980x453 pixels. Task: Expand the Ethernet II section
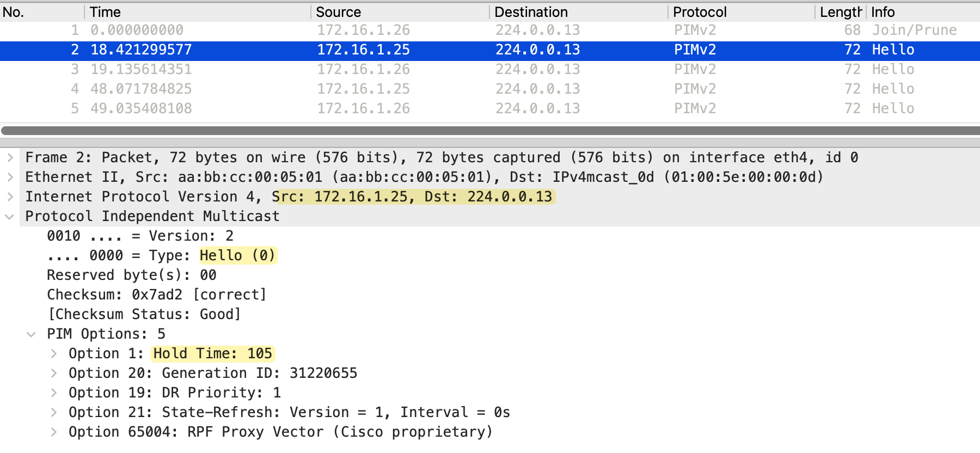tap(10, 177)
